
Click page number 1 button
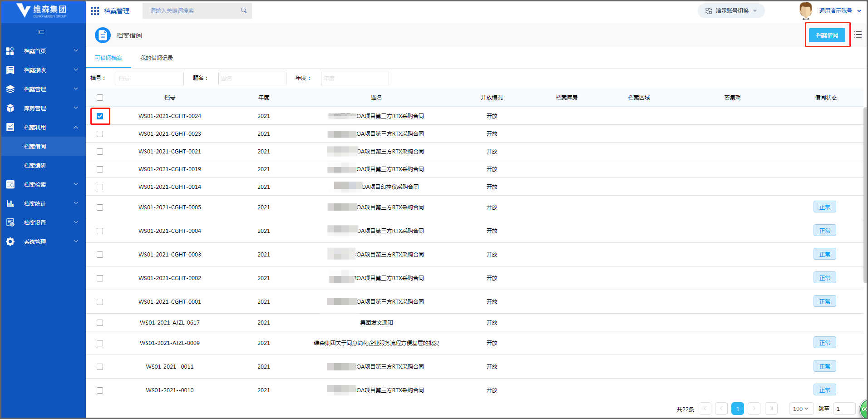738,409
